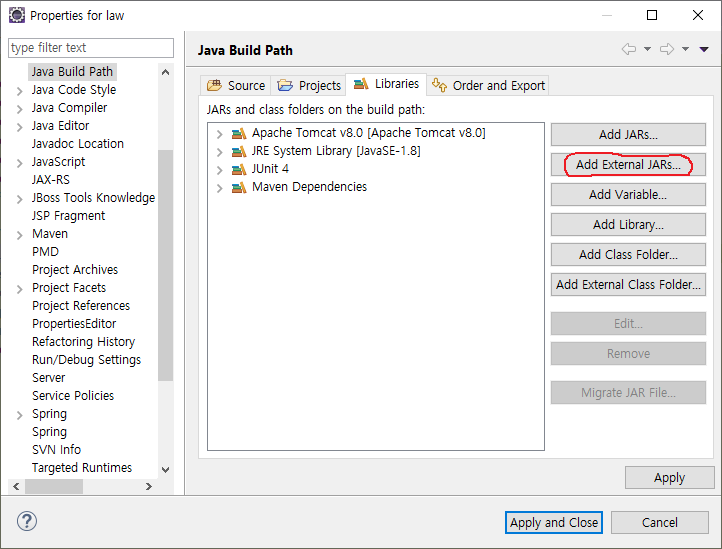Expand JRE System Library entry
722x549 pixels.
coord(220,152)
